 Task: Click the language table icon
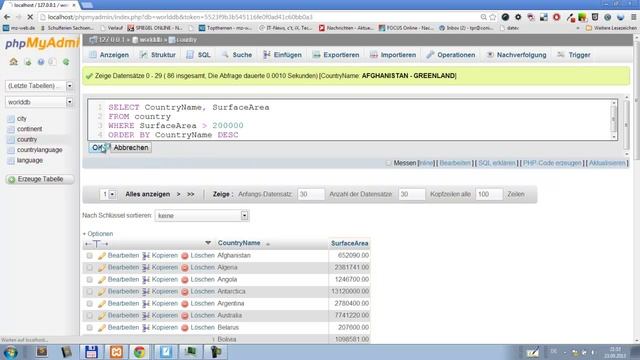click(11, 161)
